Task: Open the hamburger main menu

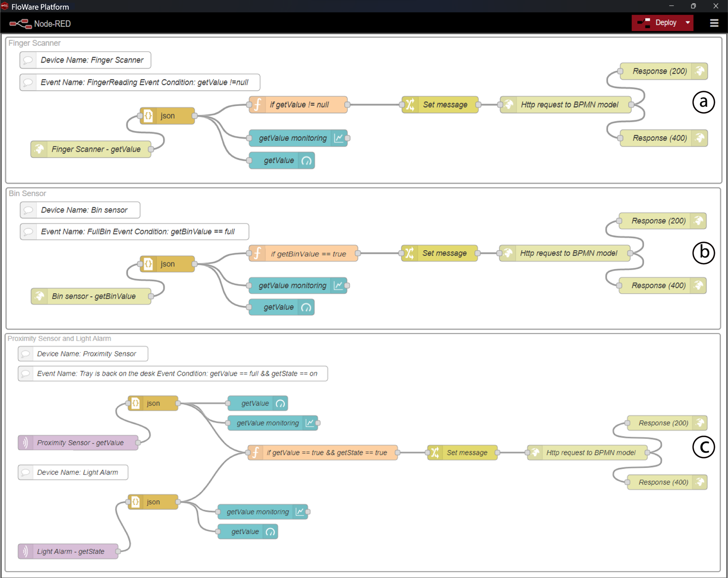Action: pyautogui.click(x=714, y=23)
